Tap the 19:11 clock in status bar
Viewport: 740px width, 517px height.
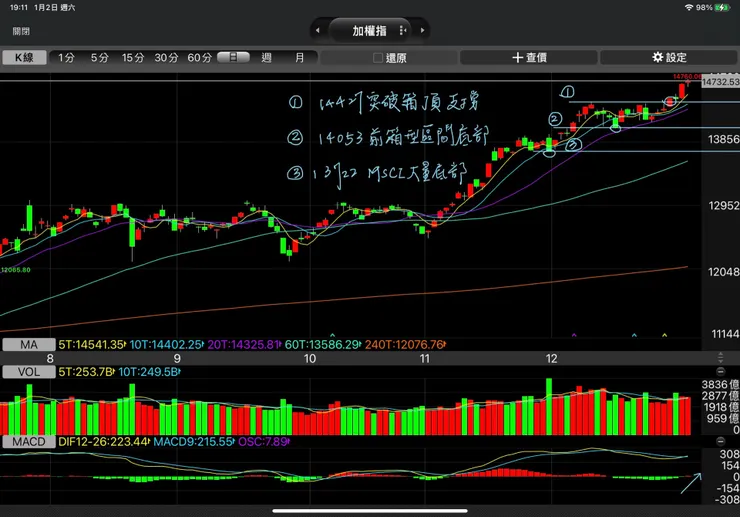pos(19,8)
